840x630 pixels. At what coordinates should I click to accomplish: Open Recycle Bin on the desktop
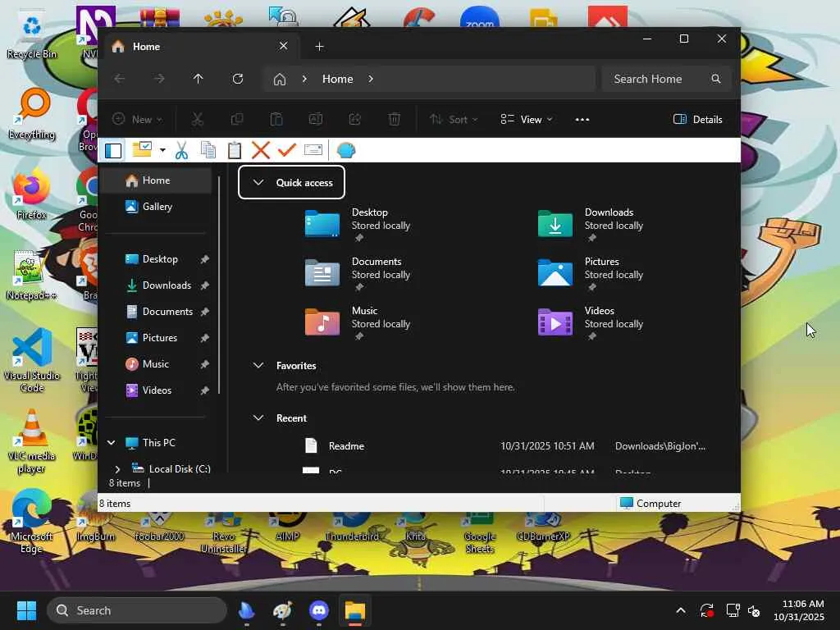click(32, 35)
